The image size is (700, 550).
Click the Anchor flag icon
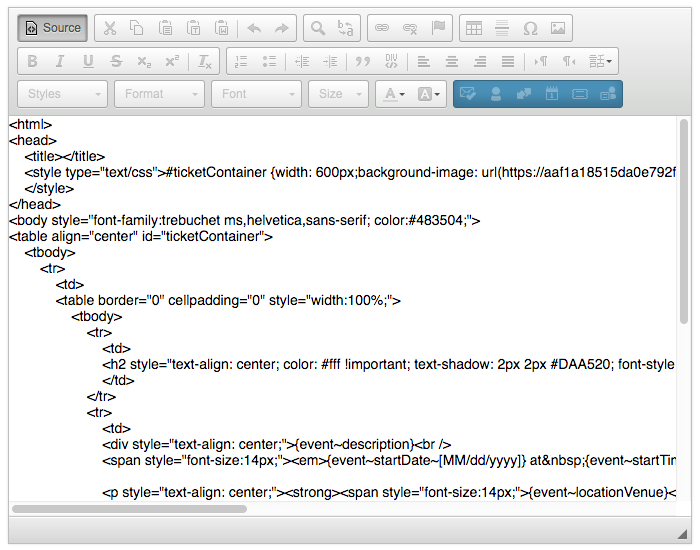pyautogui.click(x=438, y=28)
